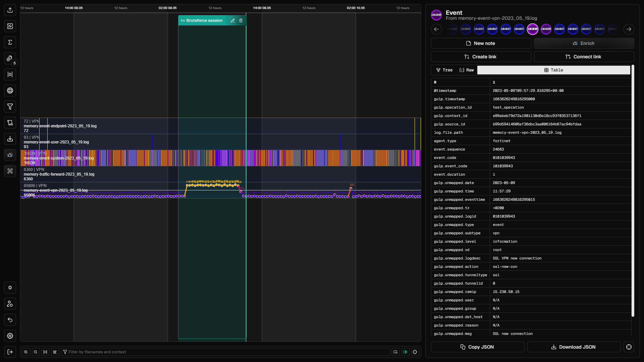Click the back arrow in the Event panel

pyautogui.click(x=436, y=29)
